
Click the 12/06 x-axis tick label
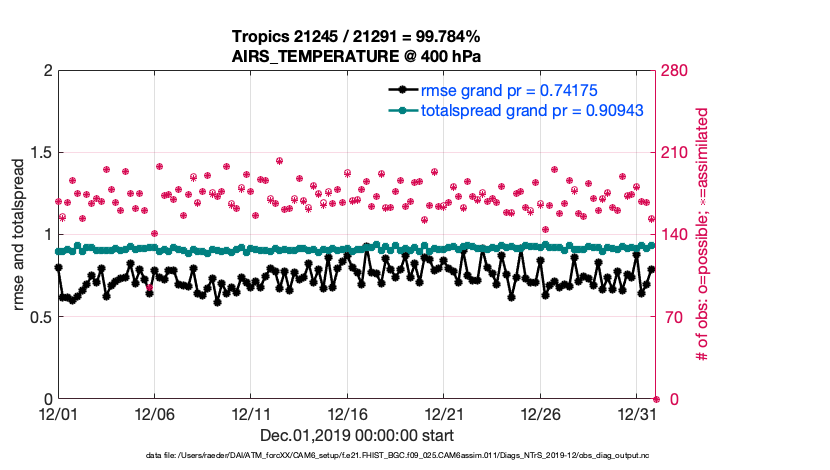click(x=154, y=413)
